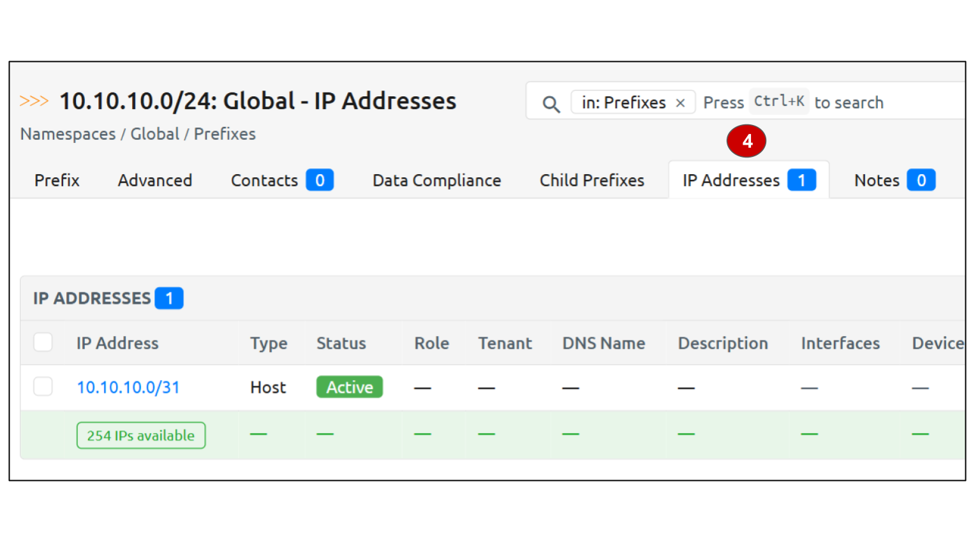Show the Child Prefixes tab

(591, 180)
